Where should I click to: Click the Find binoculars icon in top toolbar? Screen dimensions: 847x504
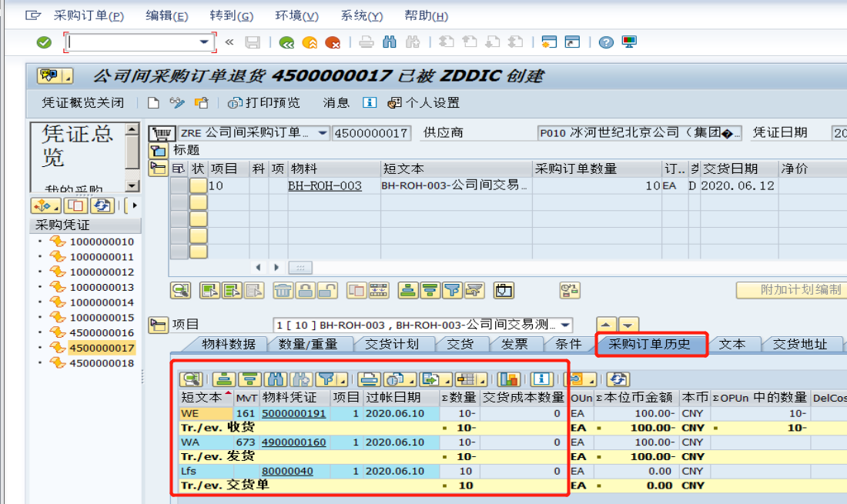click(390, 42)
